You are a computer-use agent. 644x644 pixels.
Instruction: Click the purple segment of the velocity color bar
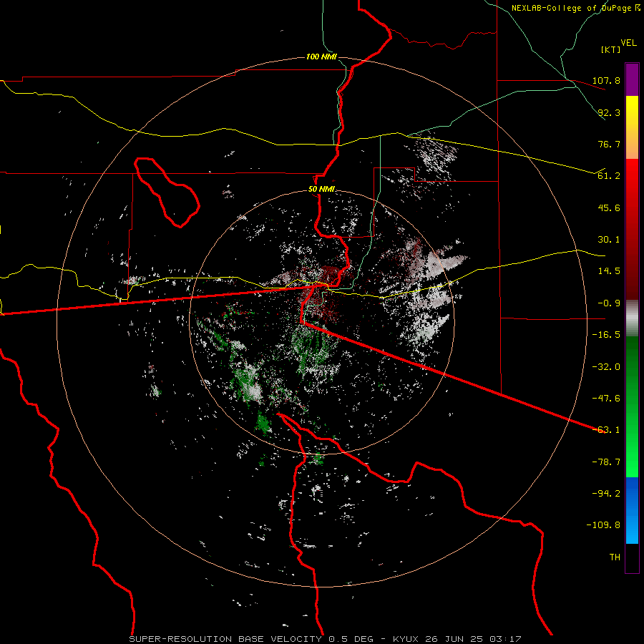[632, 79]
